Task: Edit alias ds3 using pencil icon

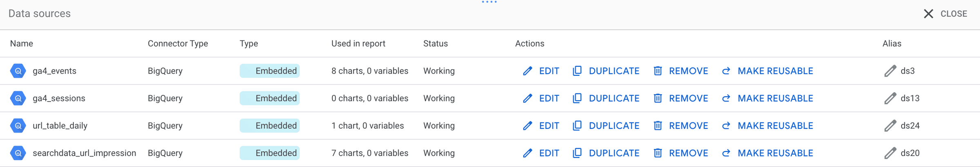Action: click(890, 71)
